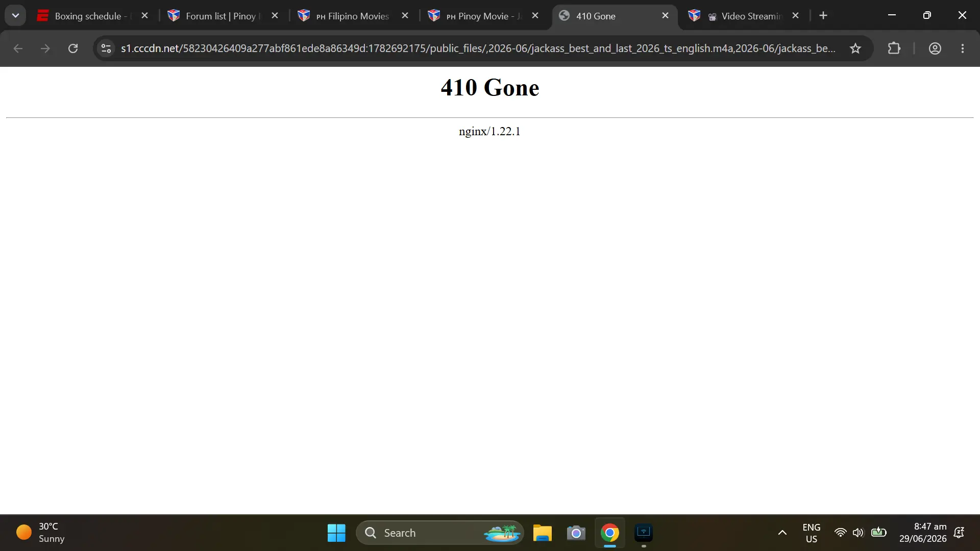
Task: Switch to the Forum list Pinoy tab
Action: (x=222, y=16)
